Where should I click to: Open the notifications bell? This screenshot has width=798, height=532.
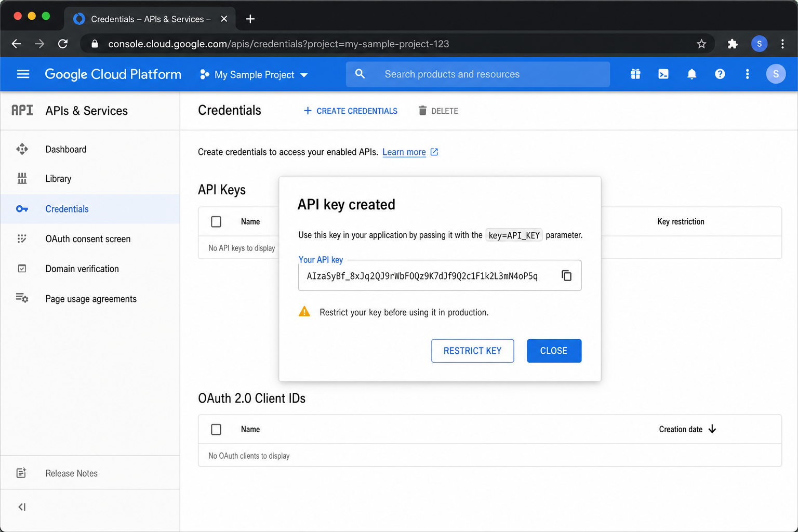tap(691, 74)
